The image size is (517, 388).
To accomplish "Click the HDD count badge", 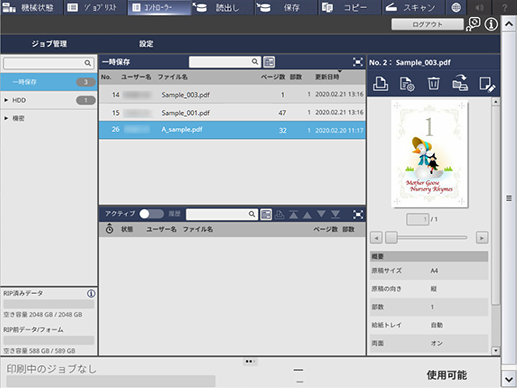I will (x=86, y=100).
